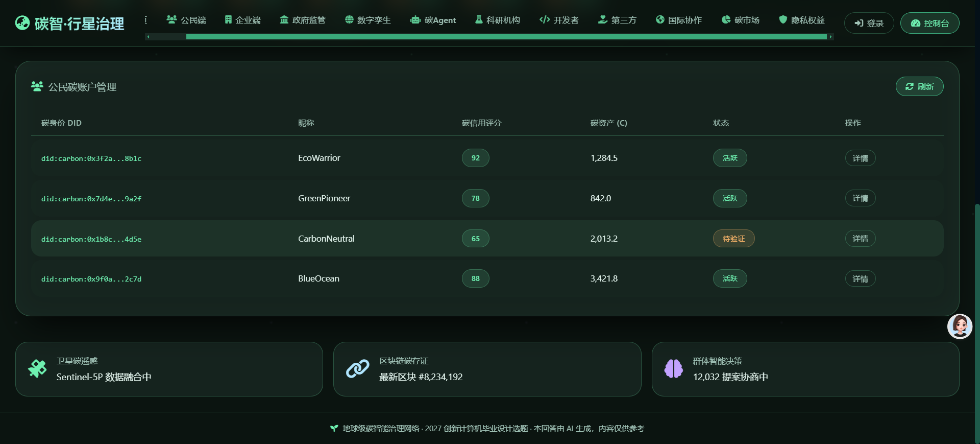Viewport: 980px width, 444px height.
Task: Switch to the 第三方 tab
Action: point(618,20)
